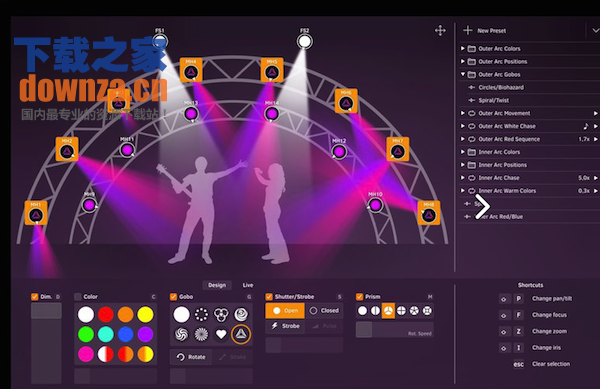
Task: Switch to the Live tab
Action: (x=248, y=285)
